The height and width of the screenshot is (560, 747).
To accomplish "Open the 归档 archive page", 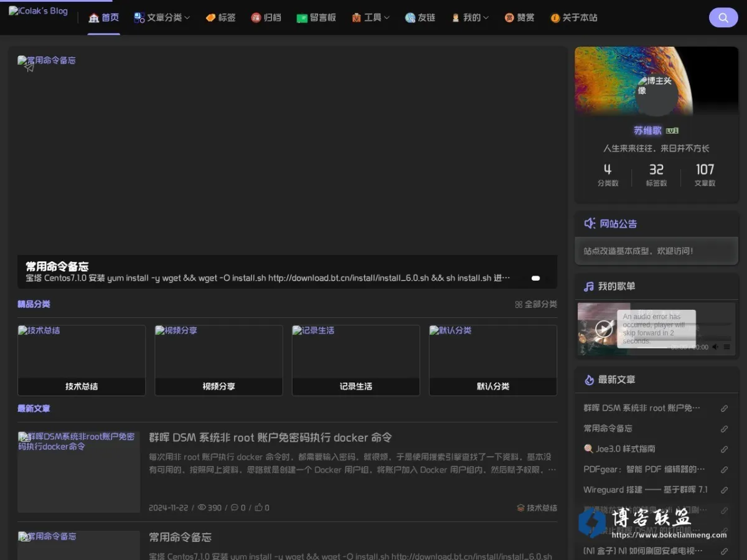I will coord(266,17).
